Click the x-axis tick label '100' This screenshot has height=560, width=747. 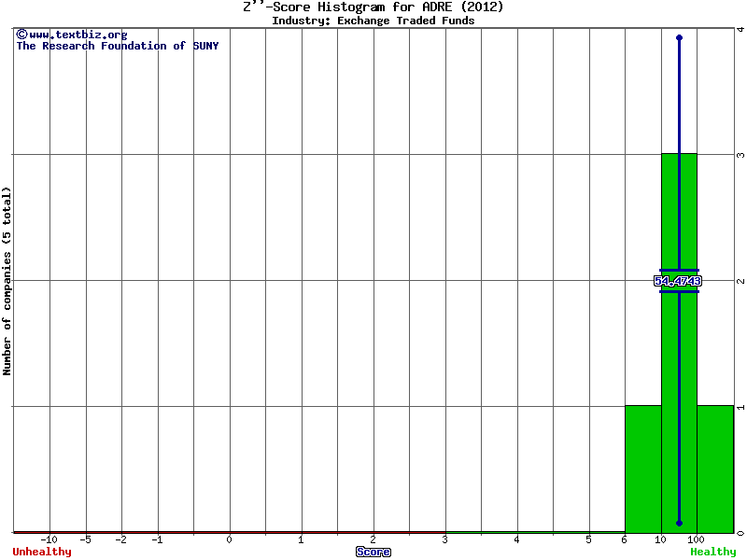click(x=696, y=539)
